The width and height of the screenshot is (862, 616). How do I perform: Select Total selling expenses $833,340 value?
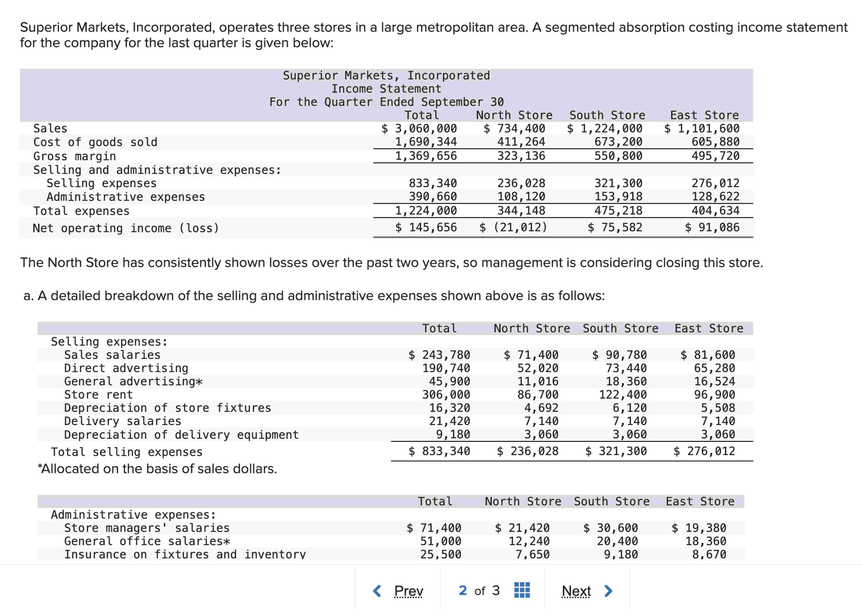tap(439, 451)
